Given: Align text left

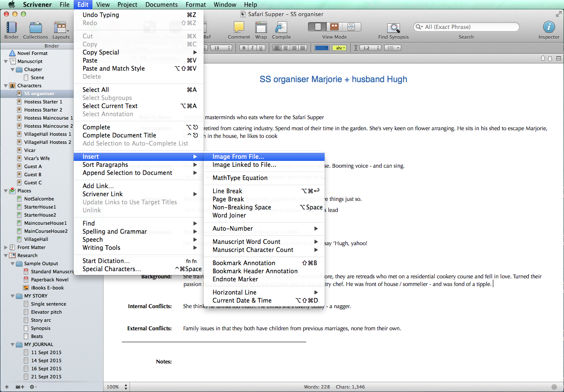Looking at the screenshot, I should pyautogui.click(x=277, y=48).
